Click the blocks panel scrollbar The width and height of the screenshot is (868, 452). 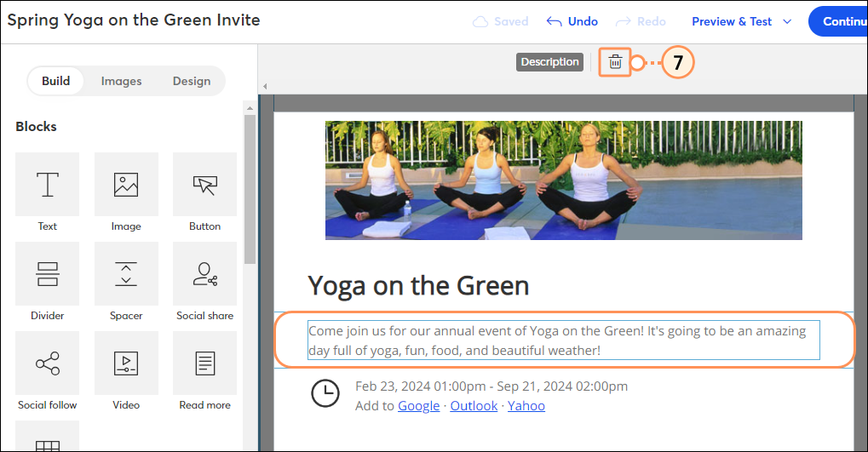(x=250, y=188)
